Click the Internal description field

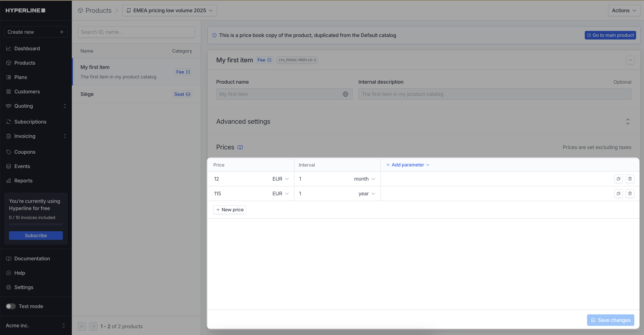pyautogui.click(x=495, y=94)
